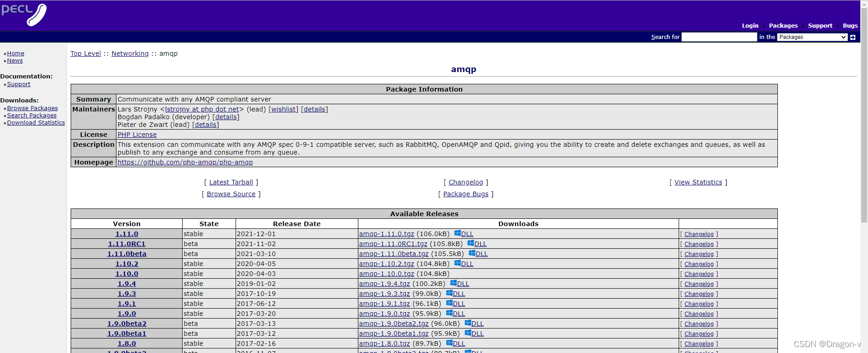Click Windows DLL icon for amqp-1.10.2
The width and height of the screenshot is (868, 353).
(x=458, y=263)
